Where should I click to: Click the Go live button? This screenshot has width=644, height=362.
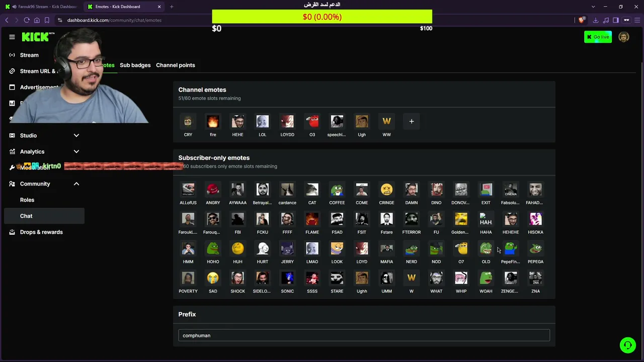(x=598, y=37)
